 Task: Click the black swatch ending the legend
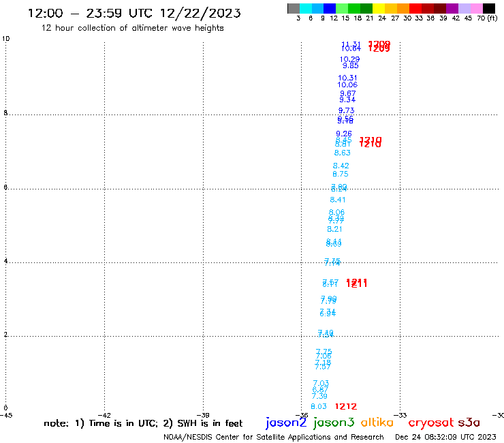pos(489,8)
